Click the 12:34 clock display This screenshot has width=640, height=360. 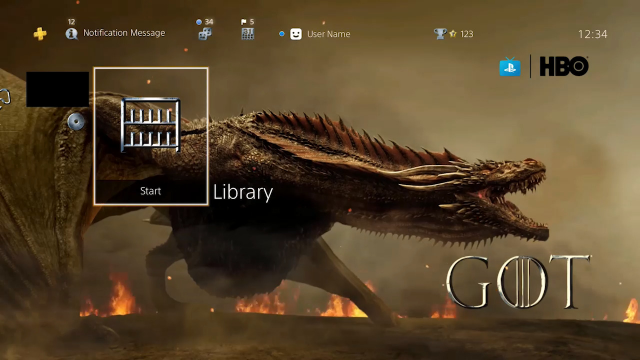coord(593,34)
